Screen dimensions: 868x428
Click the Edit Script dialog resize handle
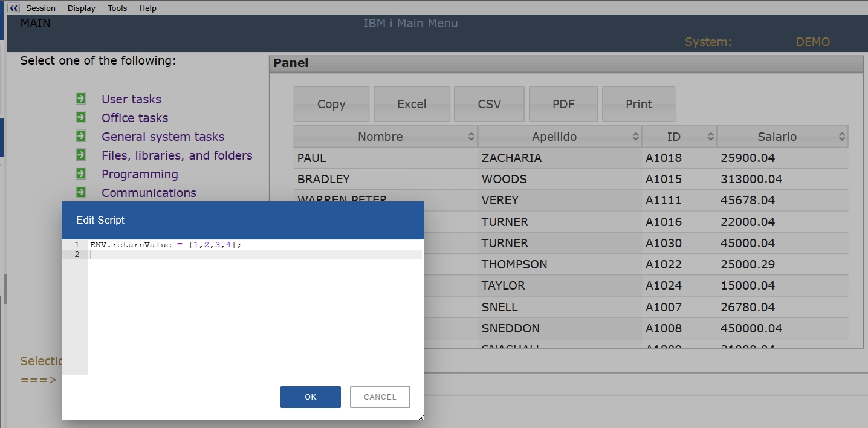(421, 417)
